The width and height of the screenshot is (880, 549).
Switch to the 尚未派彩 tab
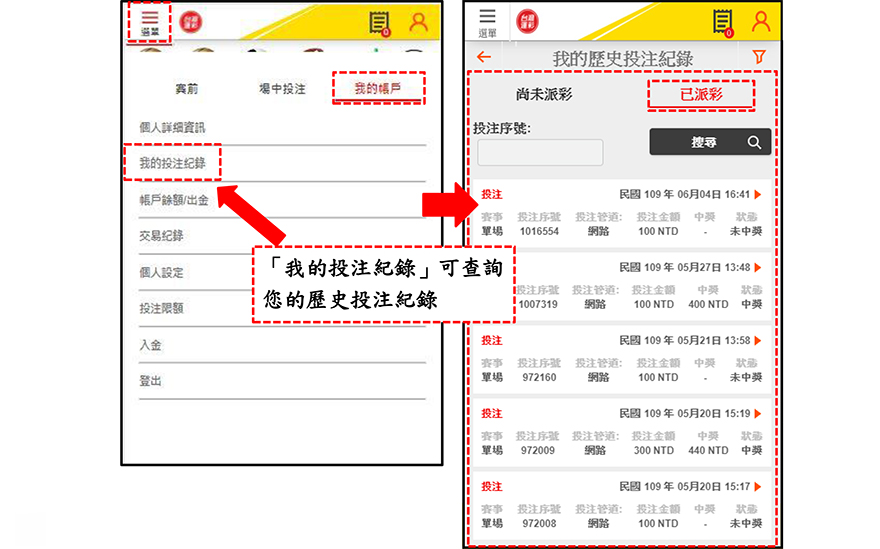(x=545, y=95)
